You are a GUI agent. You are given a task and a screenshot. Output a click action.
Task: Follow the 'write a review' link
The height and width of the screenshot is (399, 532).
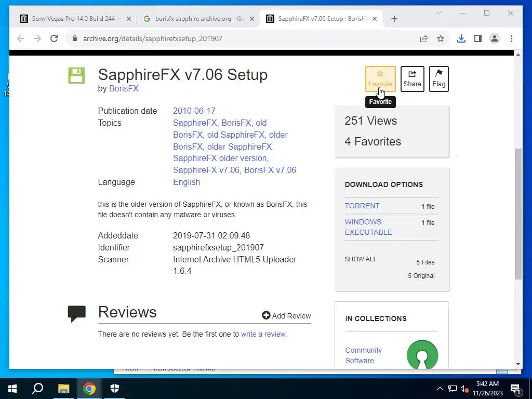coord(263,334)
